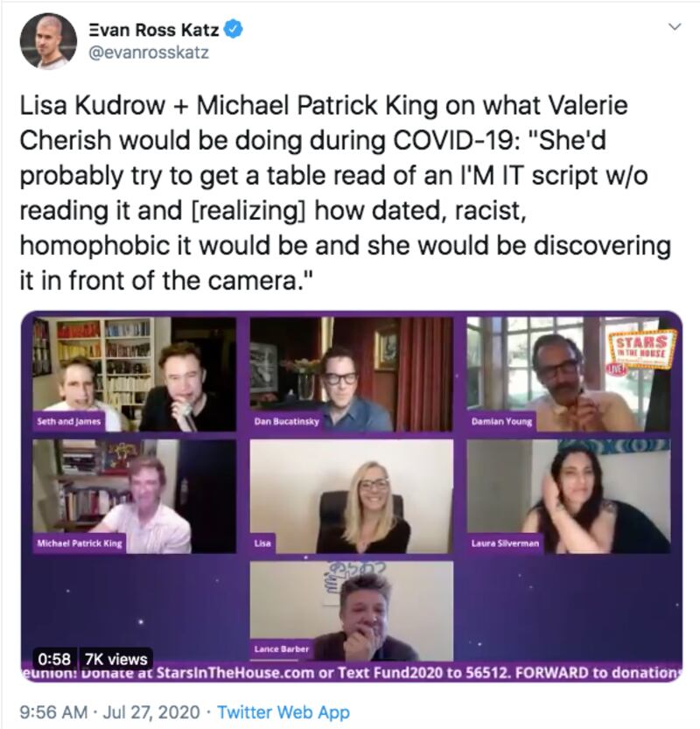
Task: Select the Seth and James video tile
Action: coord(135,375)
